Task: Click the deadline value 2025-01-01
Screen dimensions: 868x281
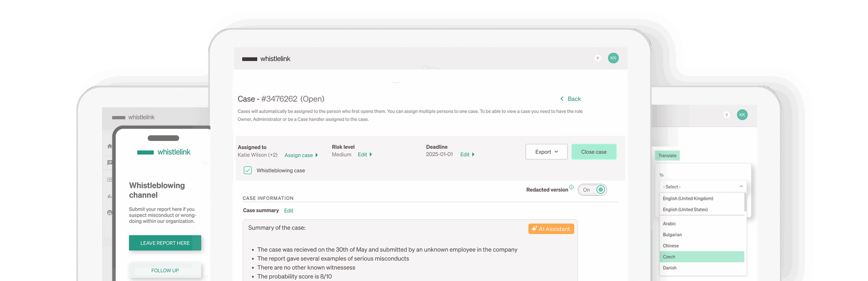Action: 439,154
